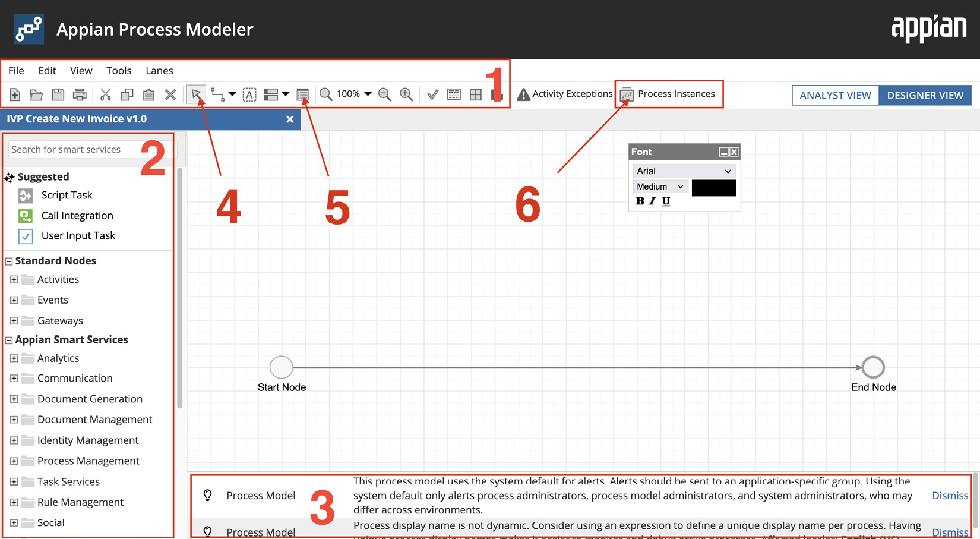
Task: Dismiss the system default alerts recommendation
Action: (950, 496)
